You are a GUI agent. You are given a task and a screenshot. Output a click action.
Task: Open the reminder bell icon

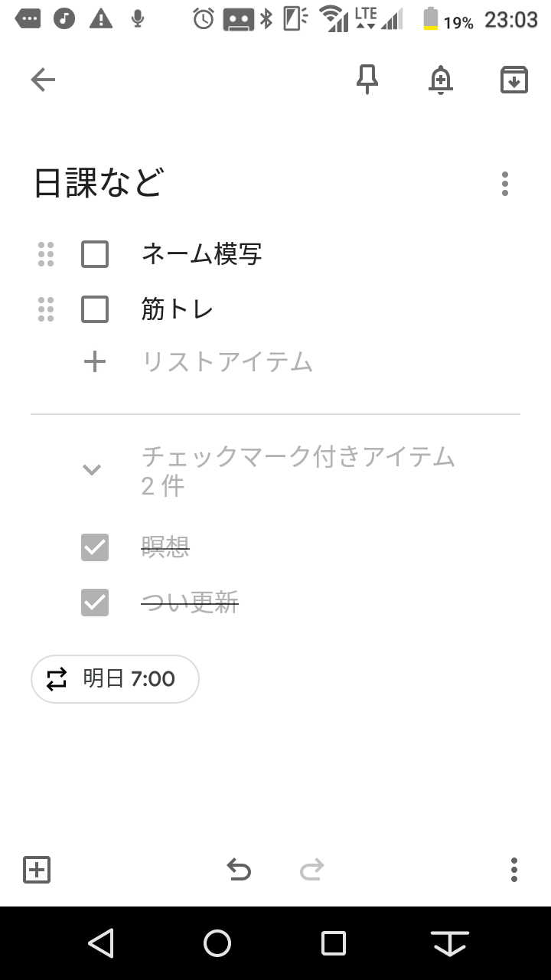coord(441,80)
